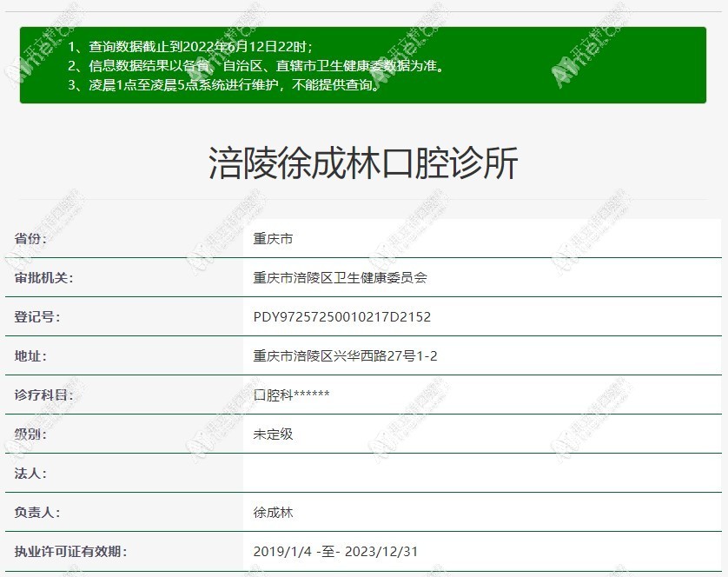
Task: Click the clinic title 涪陵徐成林口腔诊所
Action: coord(363,163)
